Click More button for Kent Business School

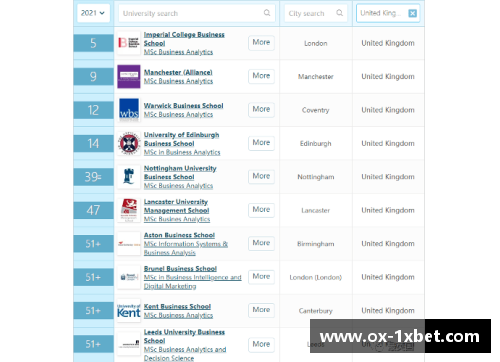pos(261,310)
